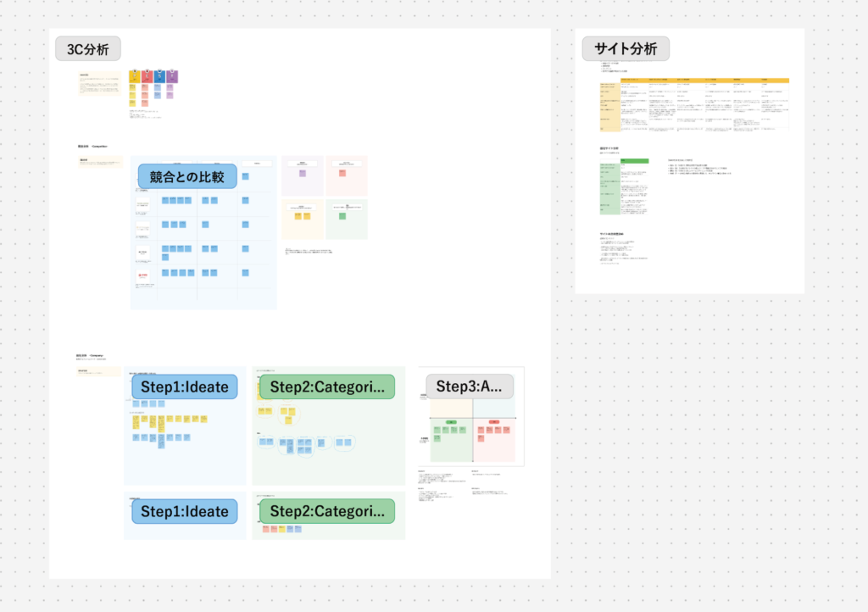The height and width of the screenshot is (612, 868).
Task: Select the green sticky in the pale green panel
Action: [x=342, y=216]
